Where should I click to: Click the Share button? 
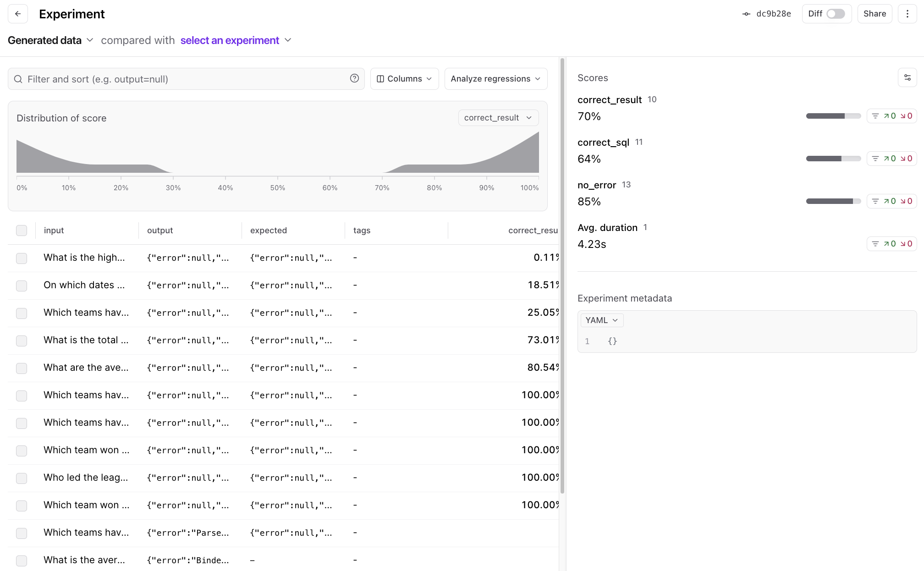tap(874, 14)
